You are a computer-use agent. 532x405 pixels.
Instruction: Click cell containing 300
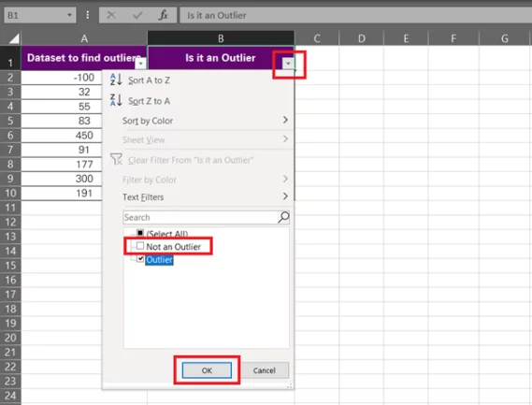click(62, 179)
